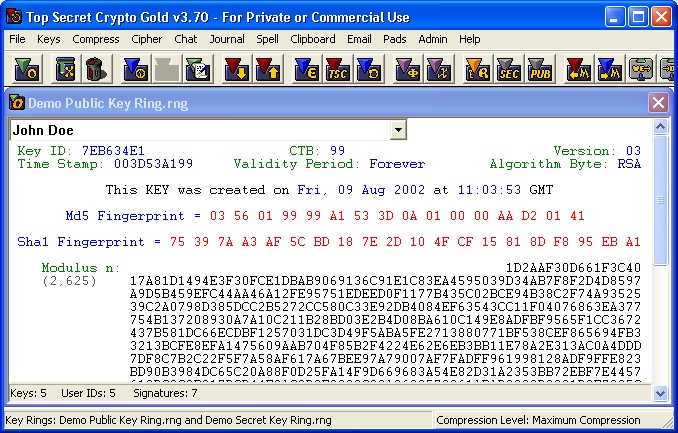Click the red trash can toolbar icon

[96, 69]
